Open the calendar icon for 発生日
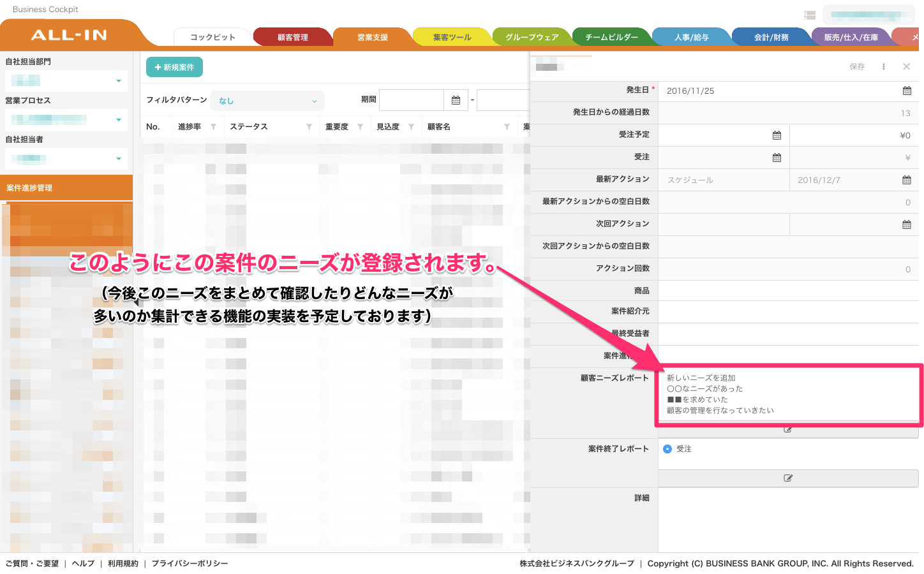Image resolution: width=924 pixels, height=574 pixels. point(907,91)
